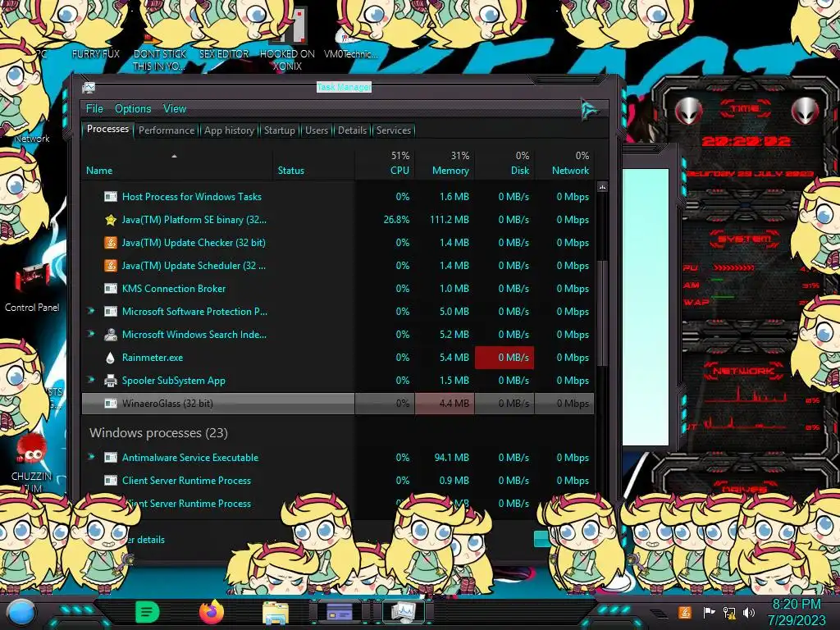Expand Microsoft Software Protection Platform row
Image resolution: width=840 pixels, height=630 pixels.
point(91,311)
